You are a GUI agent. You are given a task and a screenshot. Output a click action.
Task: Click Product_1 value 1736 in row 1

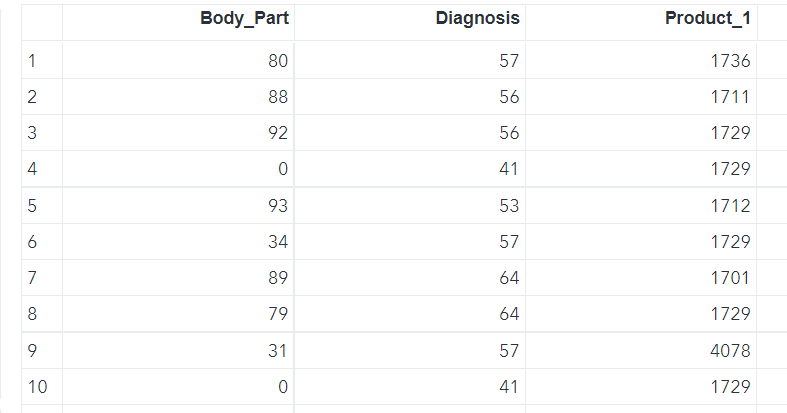click(x=731, y=61)
